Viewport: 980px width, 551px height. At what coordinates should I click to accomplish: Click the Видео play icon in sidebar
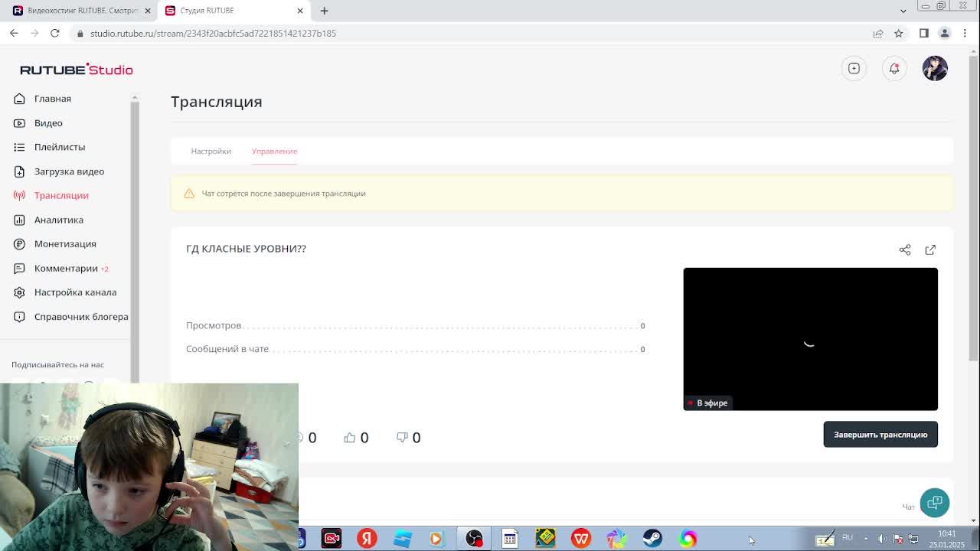[19, 122]
